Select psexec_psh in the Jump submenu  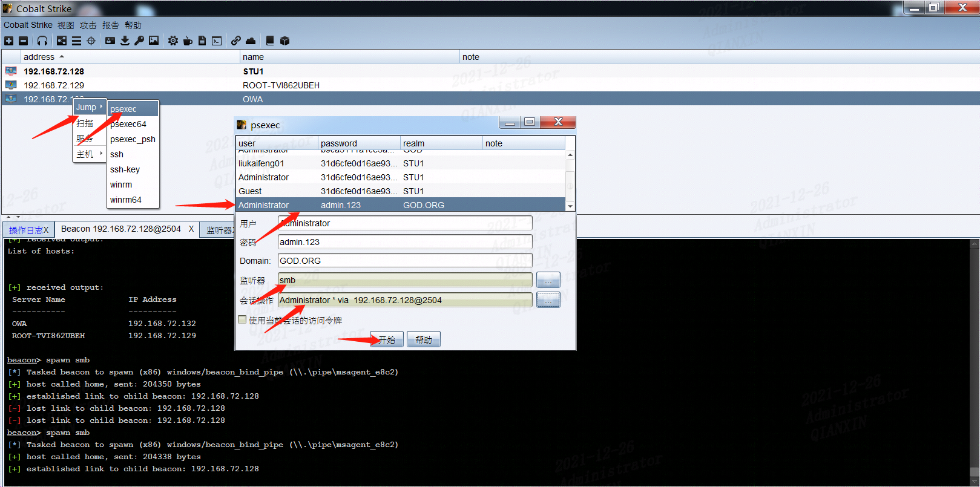click(x=133, y=139)
